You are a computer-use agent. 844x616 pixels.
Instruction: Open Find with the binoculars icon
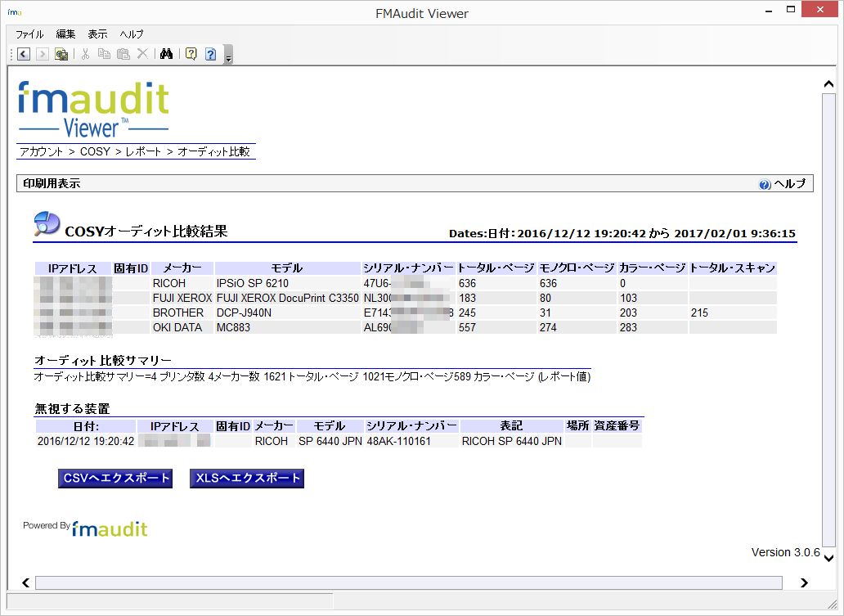pos(166,54)
